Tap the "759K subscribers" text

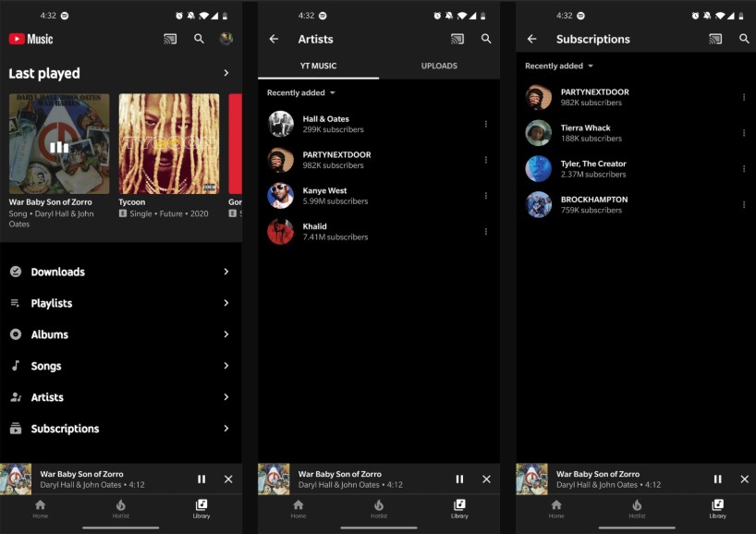pos(591,210)
